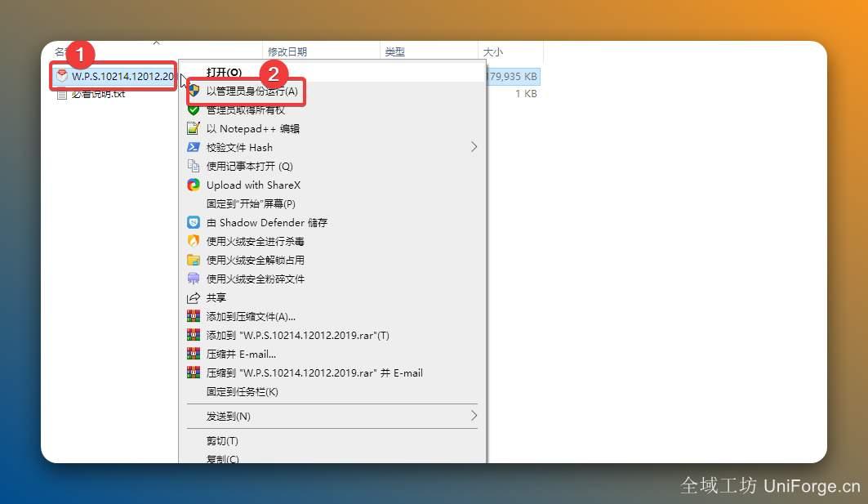
Task: Click the folder icon beside 使用火绒安全解锁占用
Action: pos(194,260)
